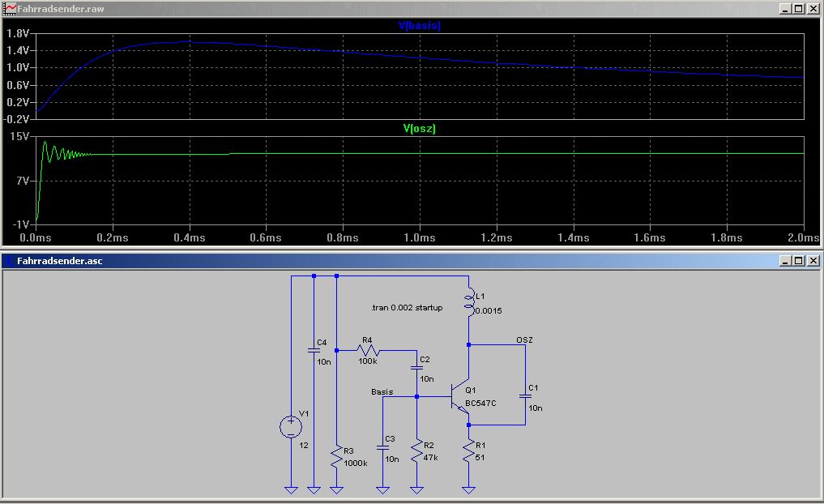Select the OSZ net label
The image size is (824, 504).
[524, 340]
